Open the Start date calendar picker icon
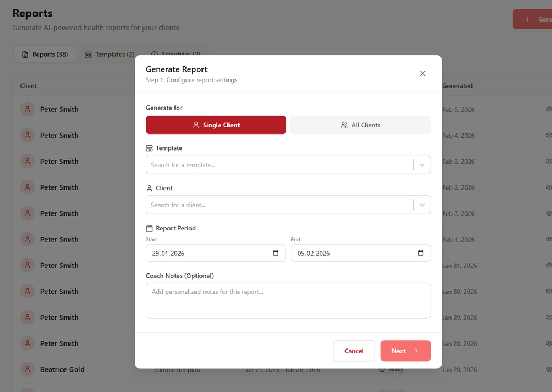Viewport: 552px width, 392px height. [x=275, y=254]
